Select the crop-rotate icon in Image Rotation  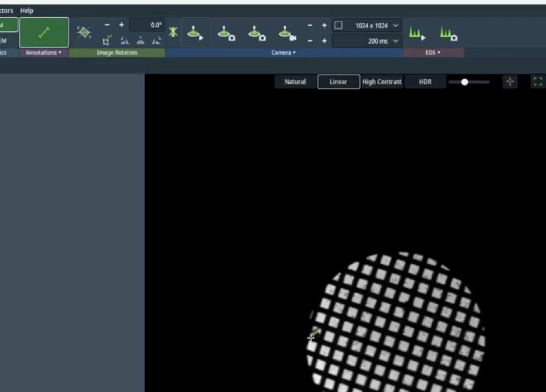click(x=107, y=40)
